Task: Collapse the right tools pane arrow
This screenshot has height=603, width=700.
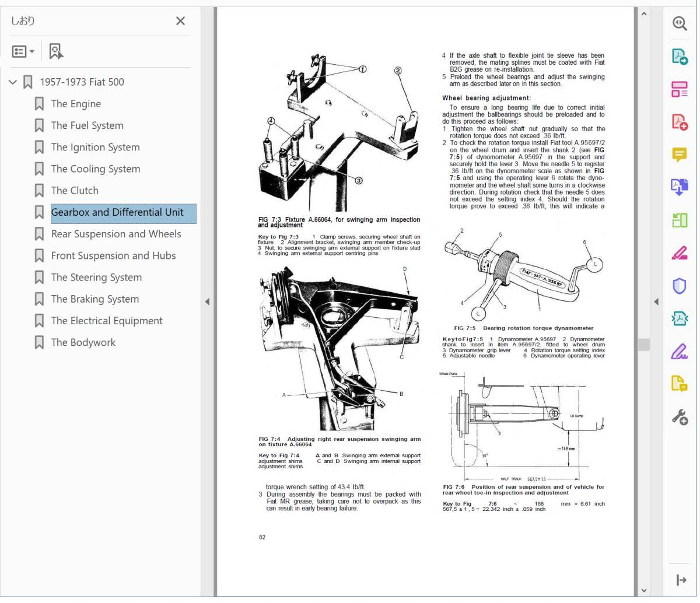Action: pyautogui.click(x=656, y=301)
